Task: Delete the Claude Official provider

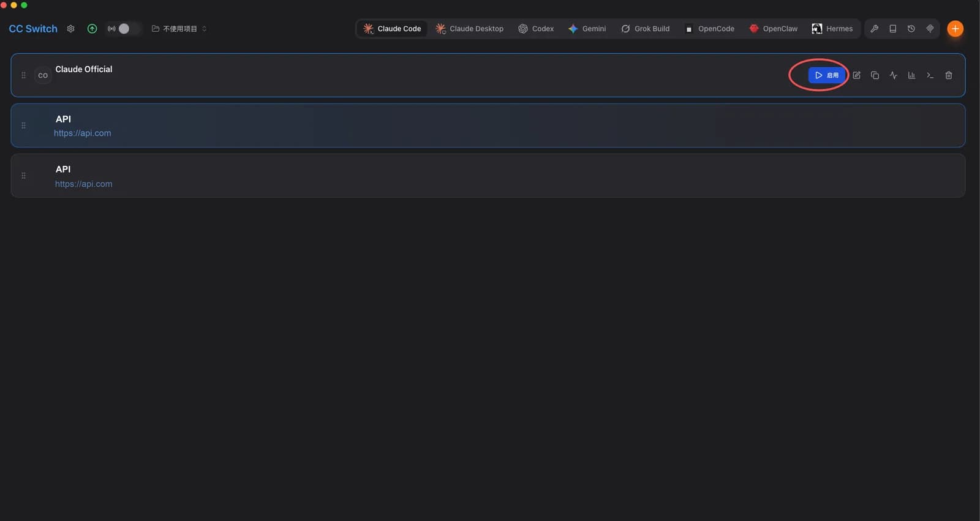Action: (x=949, y=75)
